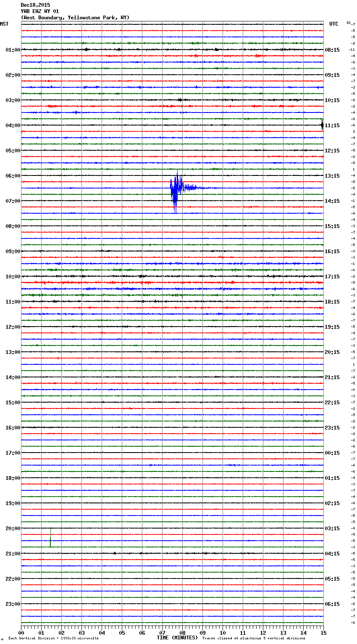Click the small red spike on the 13:00 hour trace
This screenshot has width=357, height=644.
58,358
